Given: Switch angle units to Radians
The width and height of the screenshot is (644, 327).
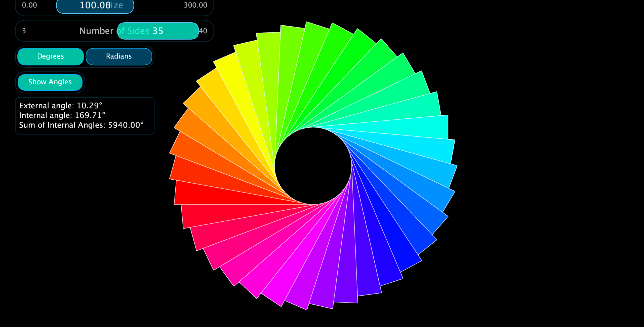Looking at the screenshot, I should (x=119, y=56).
